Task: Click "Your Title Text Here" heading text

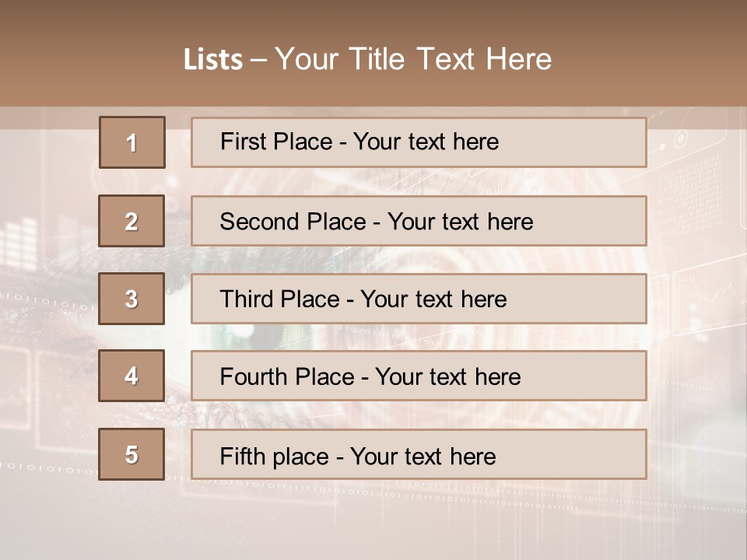Action: click(413, 59)
